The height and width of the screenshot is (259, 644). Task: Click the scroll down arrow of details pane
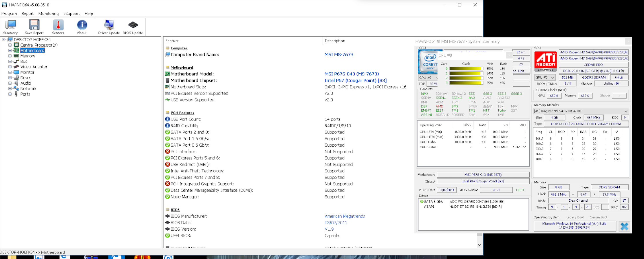[x=479, y=245]
